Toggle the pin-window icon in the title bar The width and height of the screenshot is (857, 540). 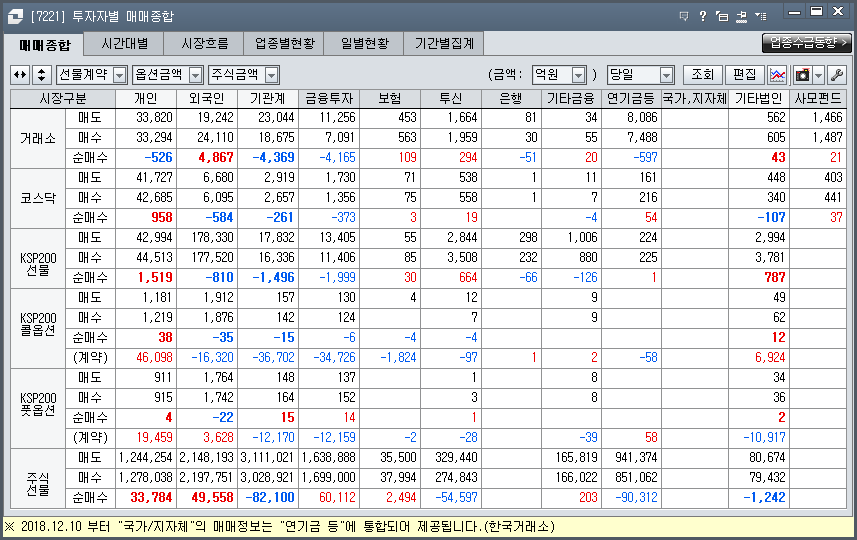click(741, 16)
